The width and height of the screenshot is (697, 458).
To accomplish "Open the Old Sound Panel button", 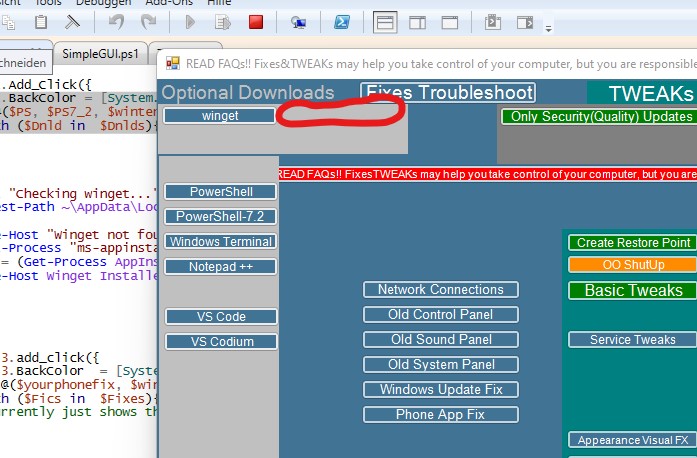I will coord(441,340).
